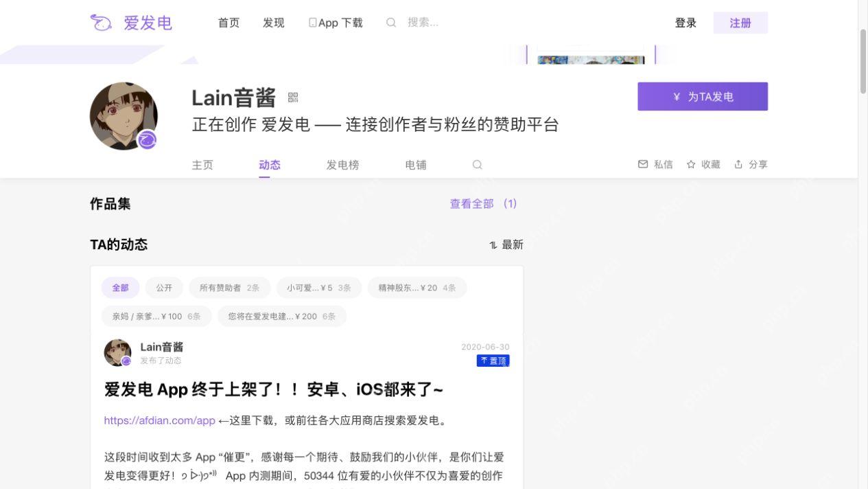Open post title 爱发电 App 终于上架了
This screenshot has width=868, height=489.
[274, 389]
